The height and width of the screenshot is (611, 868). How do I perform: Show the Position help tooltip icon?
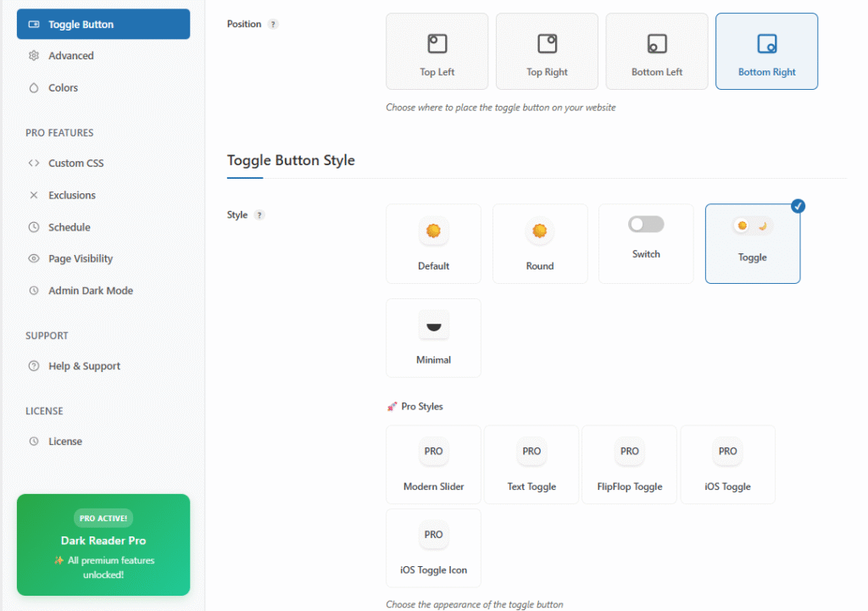(x=273, y=25)
